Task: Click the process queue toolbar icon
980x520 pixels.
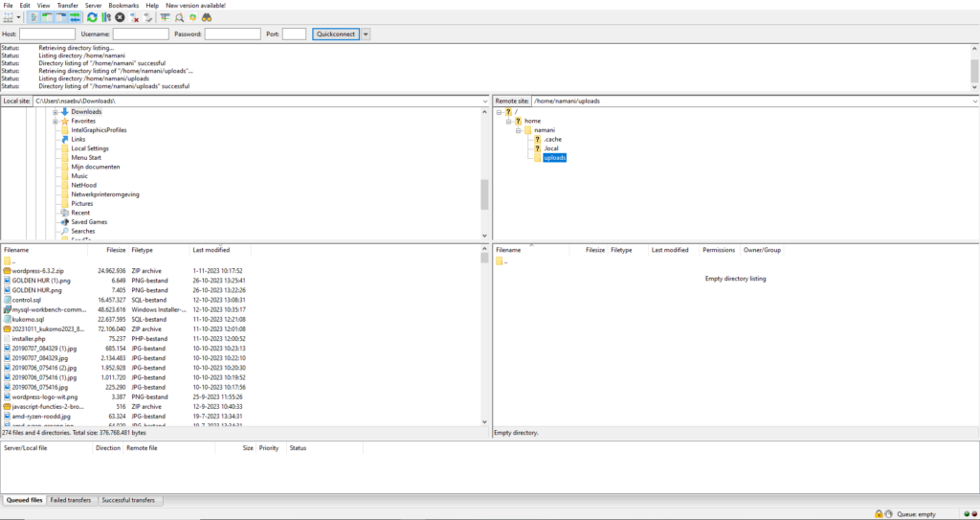Action: click(x=105, y=17)
